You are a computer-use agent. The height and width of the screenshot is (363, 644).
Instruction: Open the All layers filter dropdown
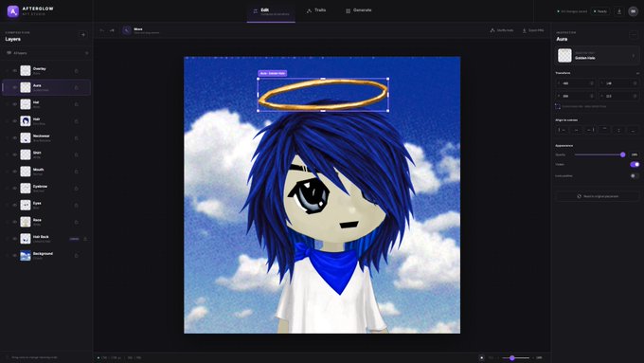[x=47, y=53]
